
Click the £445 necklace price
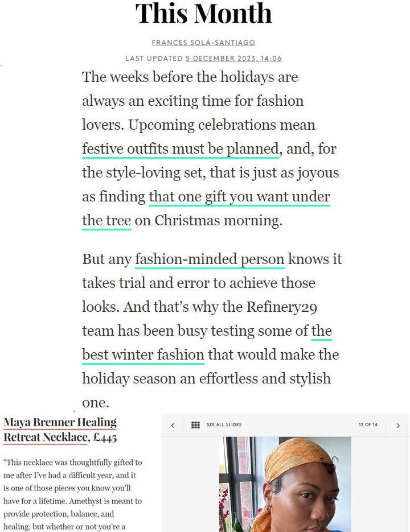tap(105, 438)
